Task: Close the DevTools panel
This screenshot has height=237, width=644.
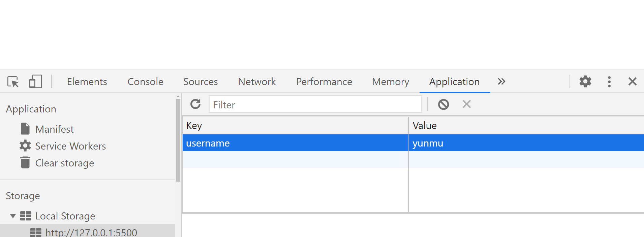Action: pos(632,82)
